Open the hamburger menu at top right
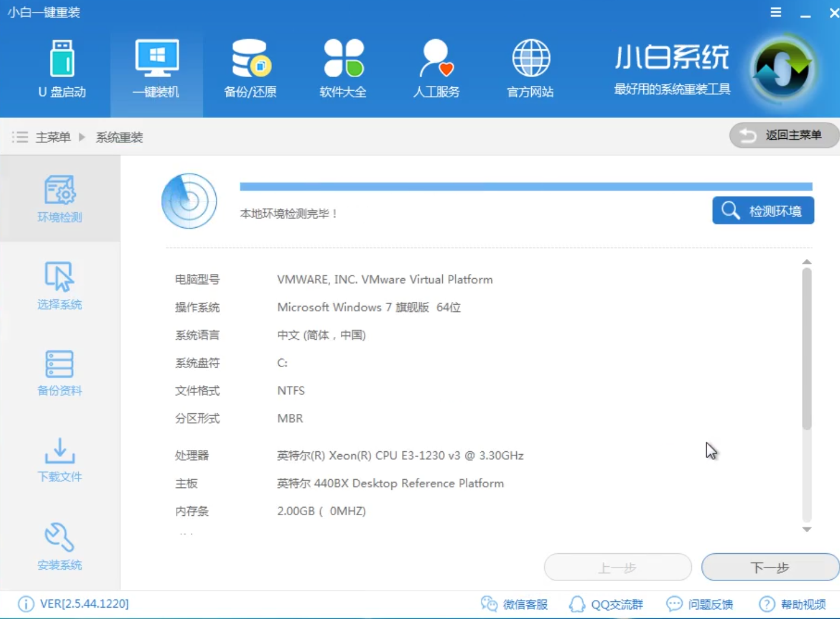The height and width of the screenshot is (619, 840). pyautogui.click(x=775, y=12)
